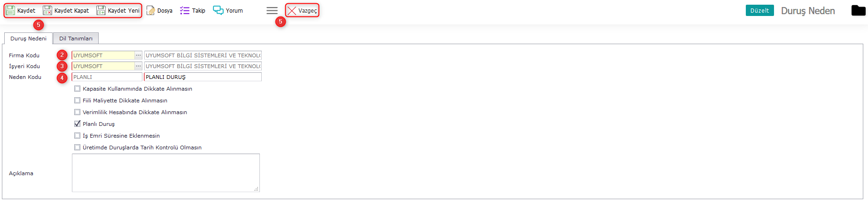Click the Kaydet save icon
The height and width of the screenshot is (202, 868).
(10, 10)
